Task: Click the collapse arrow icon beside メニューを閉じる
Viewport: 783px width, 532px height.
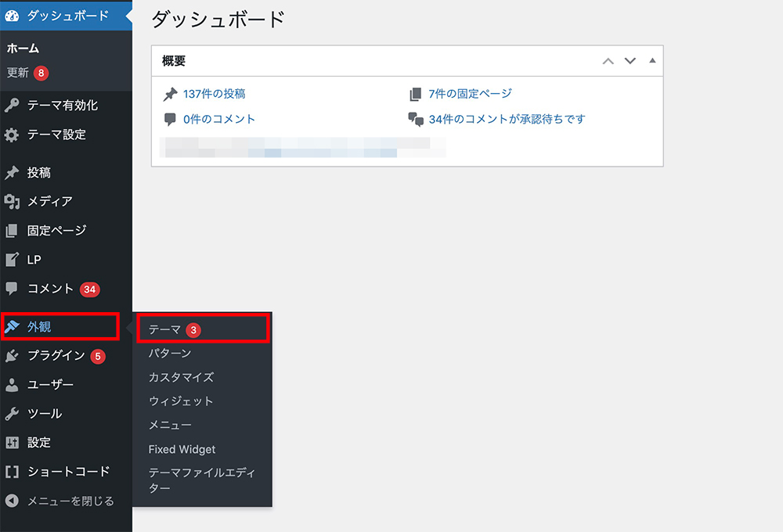Action: [x=12, y=501]
